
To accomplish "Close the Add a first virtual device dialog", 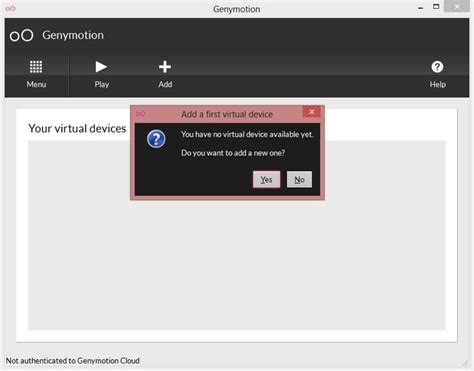I will tap(312, 112).
